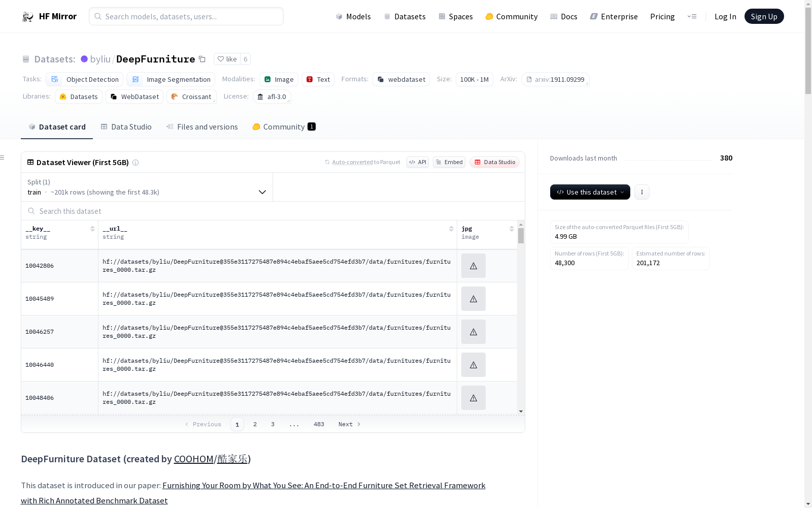The image size is (812, 508).
Task: Open Docs in the top navigation
Action: point(564,16)
